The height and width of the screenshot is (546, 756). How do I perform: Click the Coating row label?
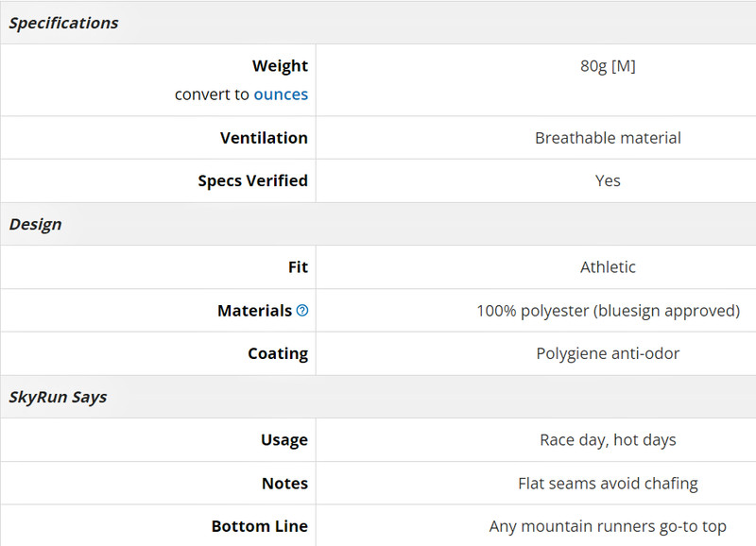point(278,353)
